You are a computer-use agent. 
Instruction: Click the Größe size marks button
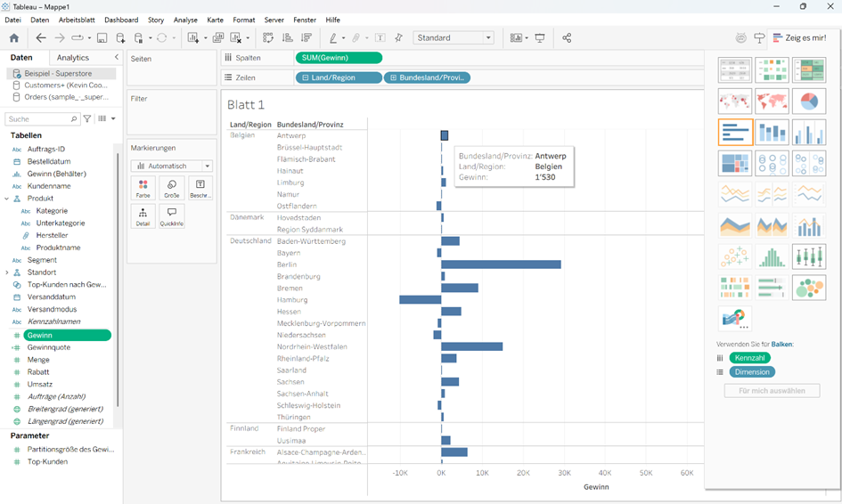click(171, 188)
